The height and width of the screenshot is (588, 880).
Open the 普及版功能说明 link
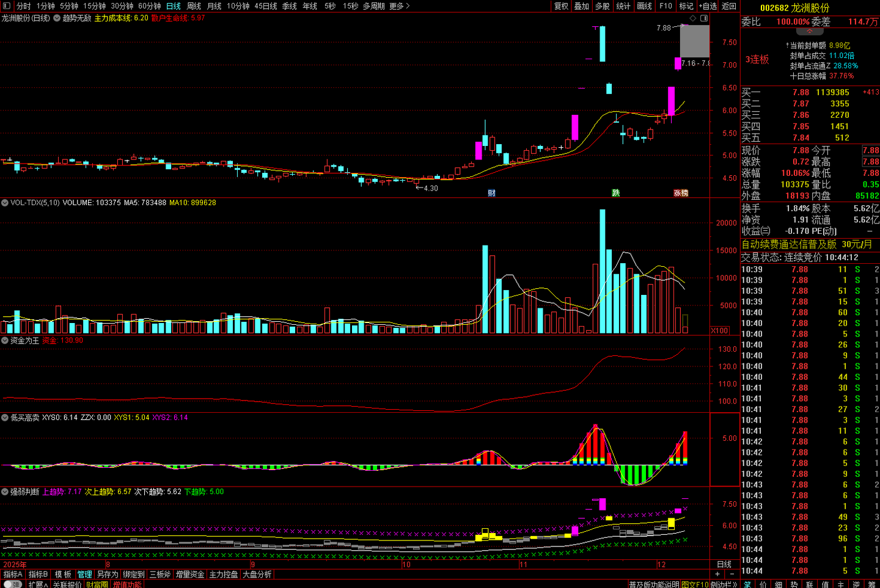654,584
